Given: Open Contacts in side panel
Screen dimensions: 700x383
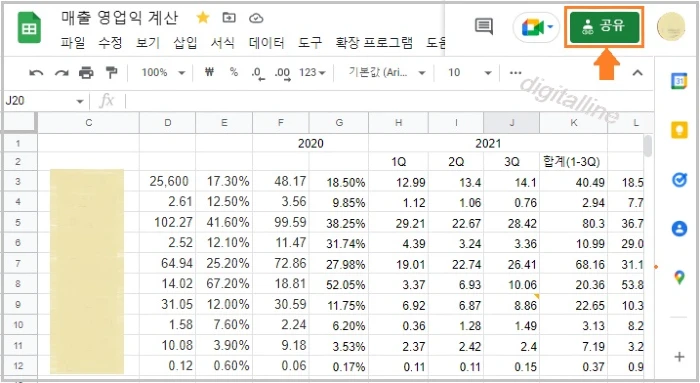Looking at the screenshot, I should click(679, 229).
